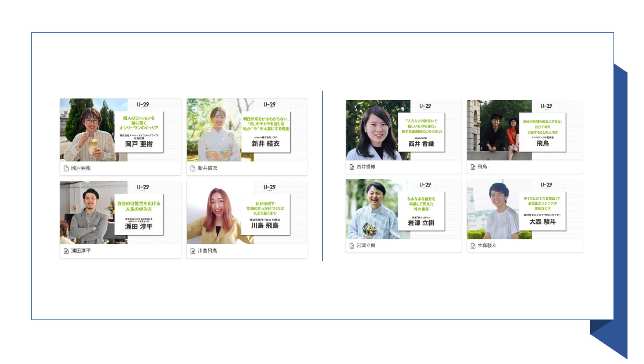644x364 pixels.
Task: Click the page icon beside 西井香織
Action: pos(352,167)
